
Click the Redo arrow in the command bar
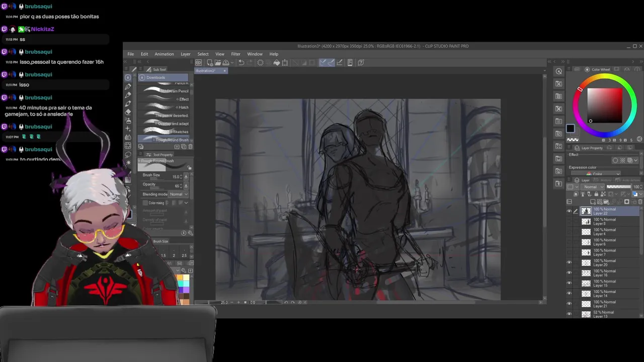(x=250, y=62)
